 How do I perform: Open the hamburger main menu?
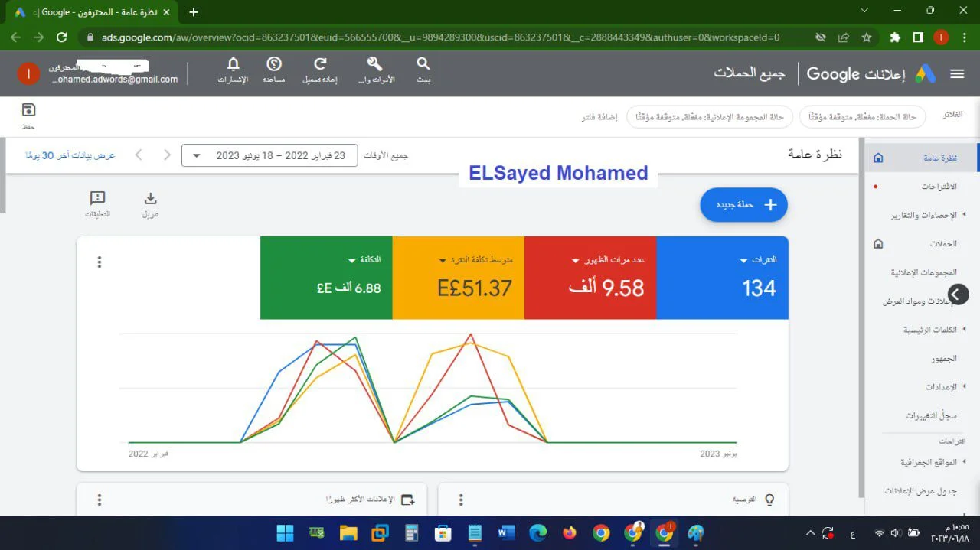coord(957,73)
